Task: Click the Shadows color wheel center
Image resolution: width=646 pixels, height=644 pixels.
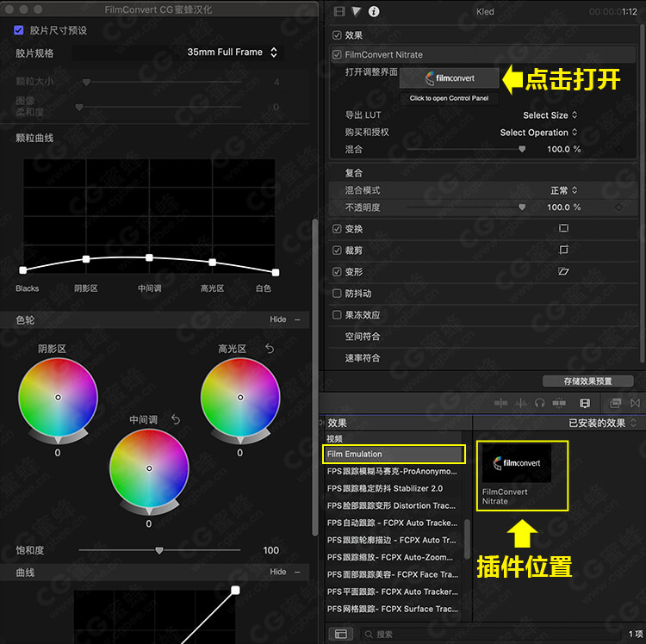Action: click(58, 398)
